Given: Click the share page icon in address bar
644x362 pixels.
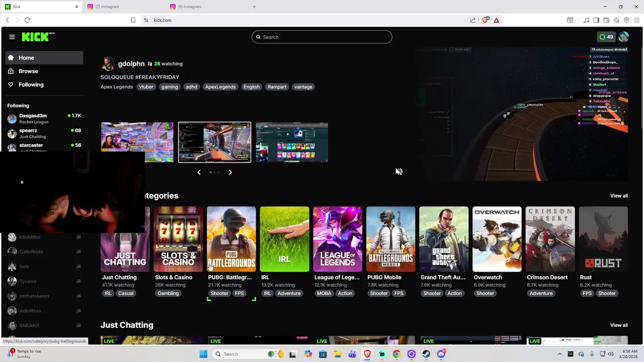Looking at the screenshot, I should pyautogui.click(x=473, y=20).
